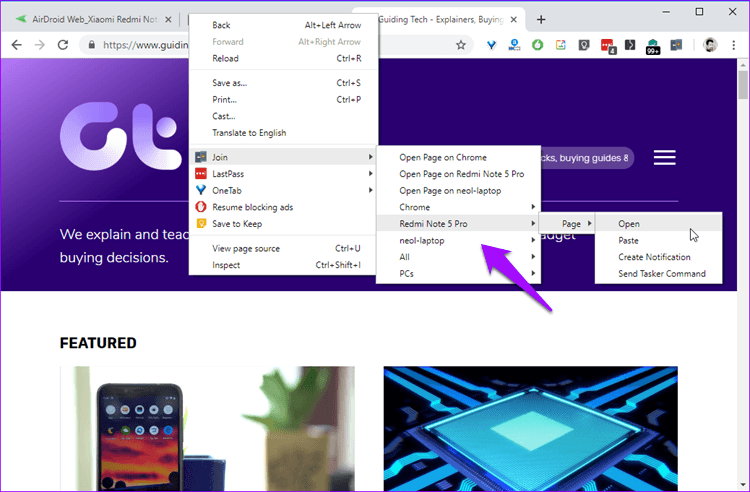The image size is (750, 492).
Task: Expand the Page submenu item
Action: (x=567, y=224)
